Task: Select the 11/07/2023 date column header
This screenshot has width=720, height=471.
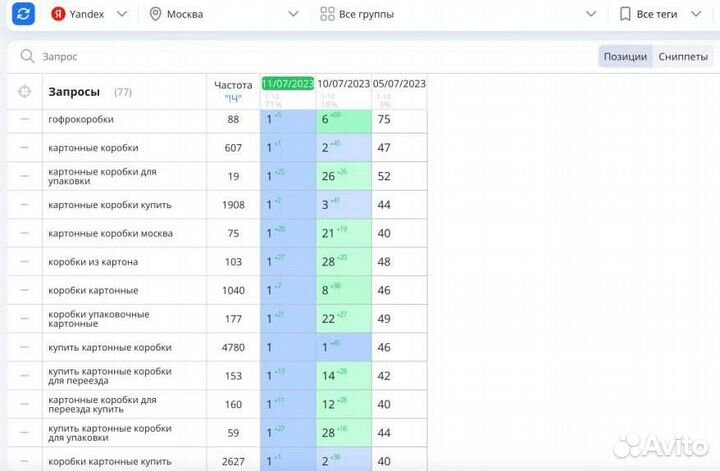Action: pyautogui.click(x=288, y=84)
